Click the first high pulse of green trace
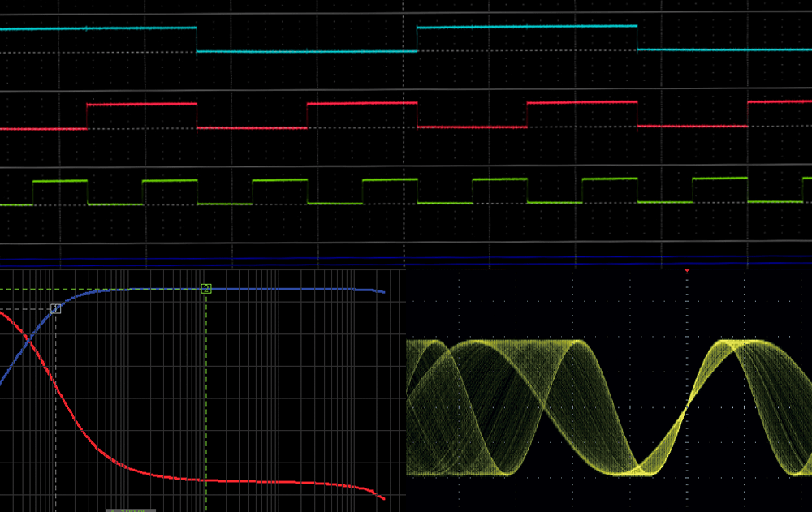The width and height of the screenshot is (812, 512). click(x=59, y=181)
